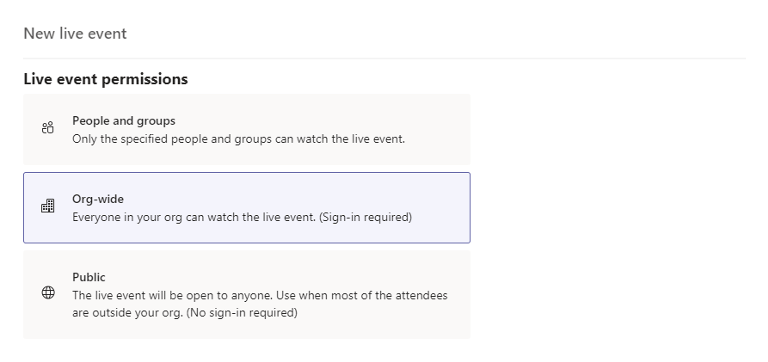This screenshot has height=362, width=768.
Task: Click the "(Sign-in required)" note
Action: click(365, 217)
